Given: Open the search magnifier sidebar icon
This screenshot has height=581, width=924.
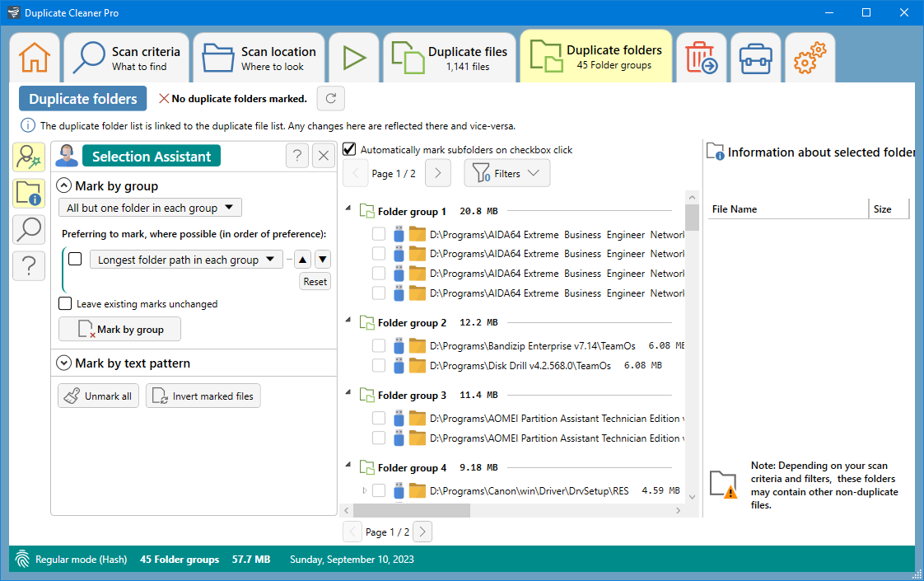Looking at the screenshot, I should click(x=29, y=229).
